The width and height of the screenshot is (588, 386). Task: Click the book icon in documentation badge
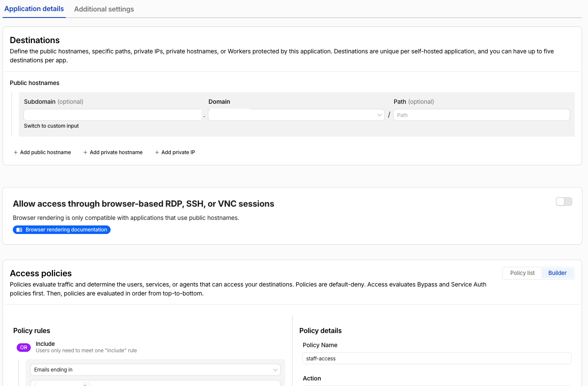pos(19,230)
